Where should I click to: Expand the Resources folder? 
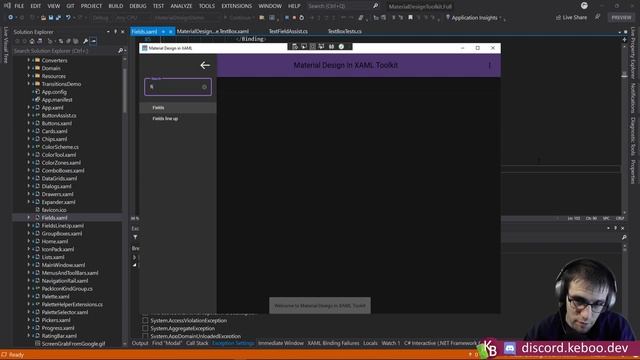pyautogui.click(x=29, y=76)
